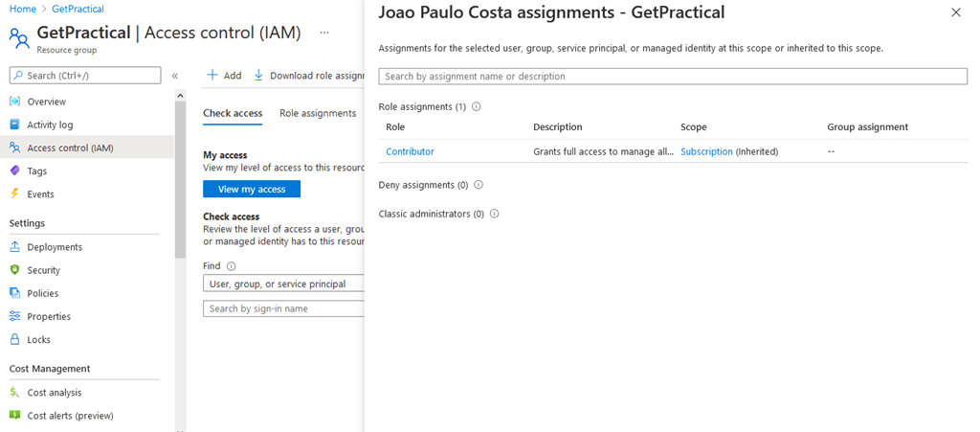Switch to the Role assignments tab

pyautogui.click(x=318, y=113)
